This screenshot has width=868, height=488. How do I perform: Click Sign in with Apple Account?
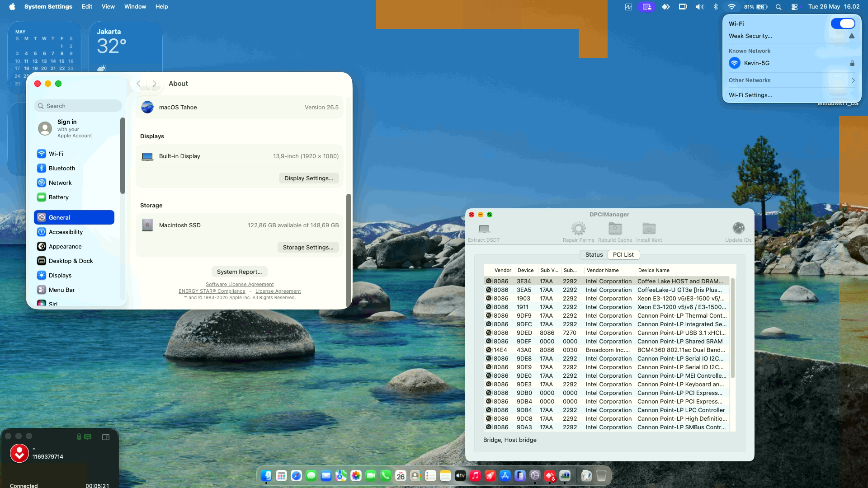tap(75, 128)
